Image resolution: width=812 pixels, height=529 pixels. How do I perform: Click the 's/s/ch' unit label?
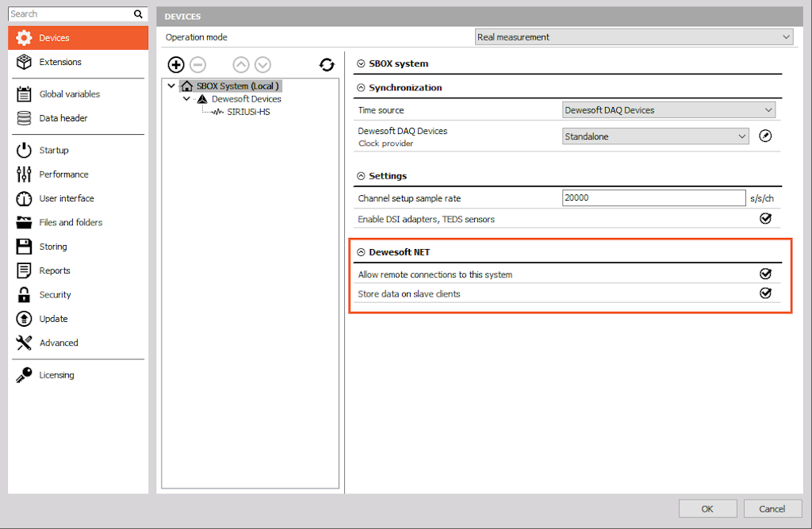[762, 198]
